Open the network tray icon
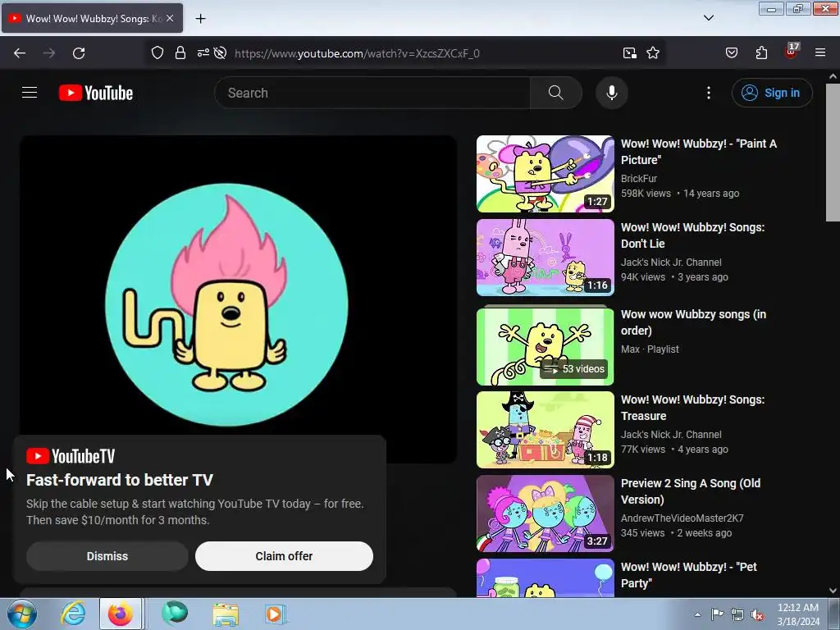Screen dimensions: 840x630 pos(737,614)
